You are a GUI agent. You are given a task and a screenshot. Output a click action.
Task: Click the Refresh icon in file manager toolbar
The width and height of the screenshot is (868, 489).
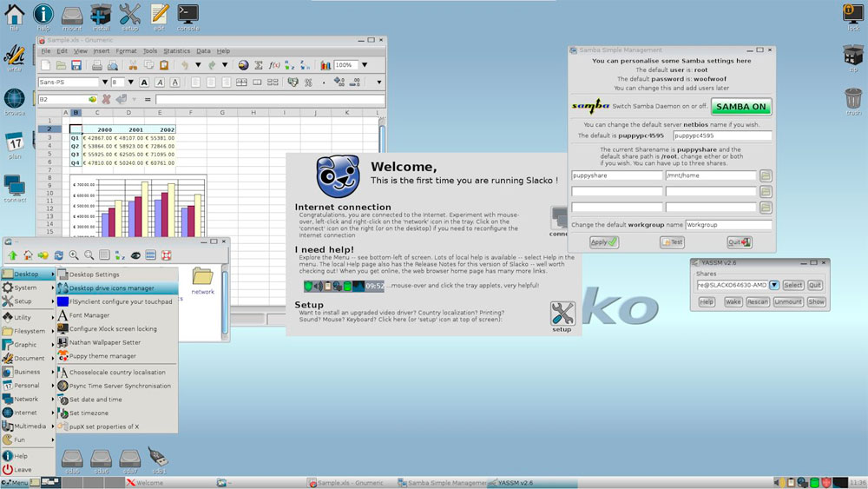(58, 255)
